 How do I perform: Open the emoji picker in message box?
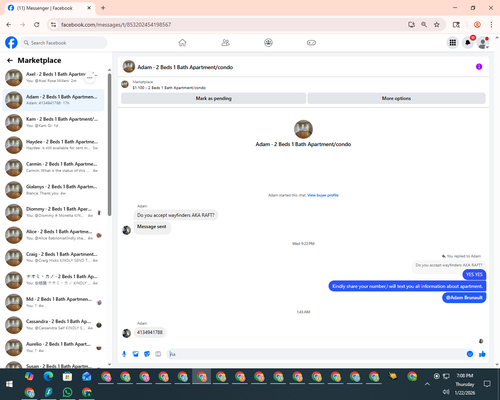click(x=470, y=354)
